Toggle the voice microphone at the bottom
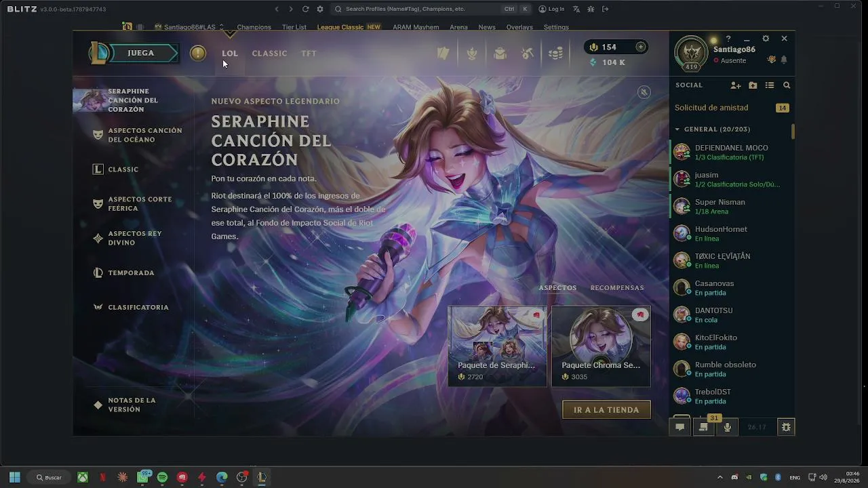 point(727,427)
